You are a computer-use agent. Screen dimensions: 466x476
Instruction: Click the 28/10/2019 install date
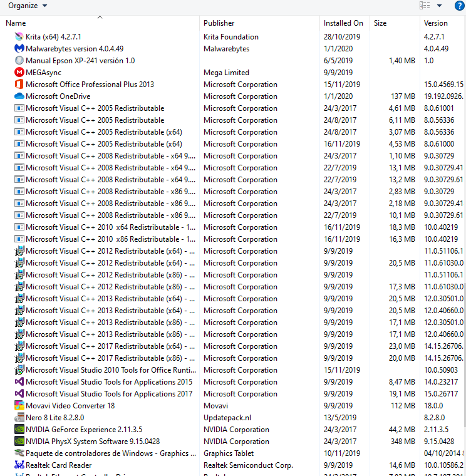coord(342,37)
